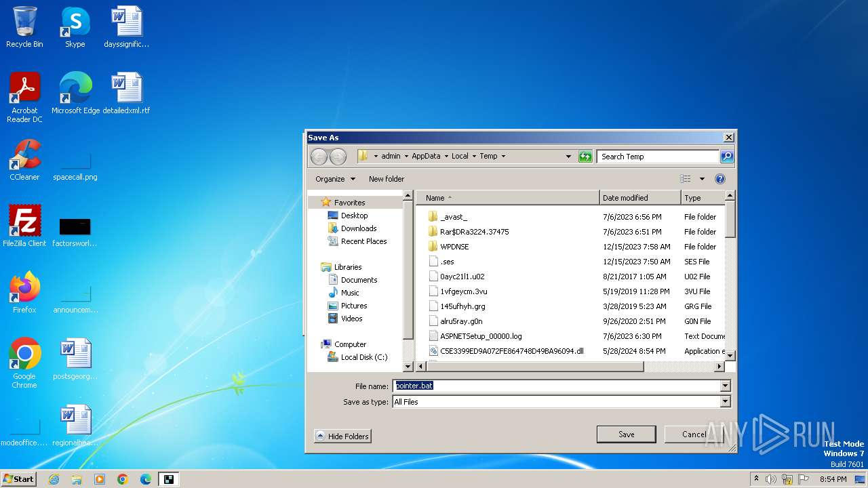Expand the view options dropdown arrow
Viewport: 868px width, 488px height.
click(702, 179)
